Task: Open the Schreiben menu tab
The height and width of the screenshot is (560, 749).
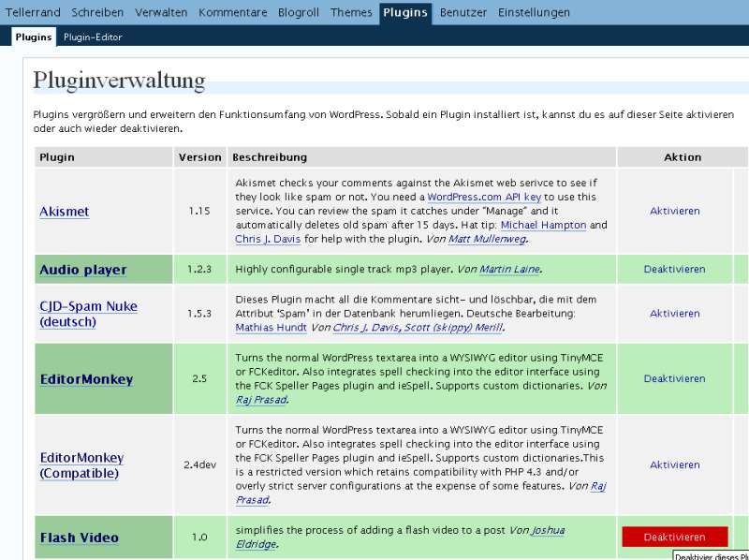Action: pos(97,12)
